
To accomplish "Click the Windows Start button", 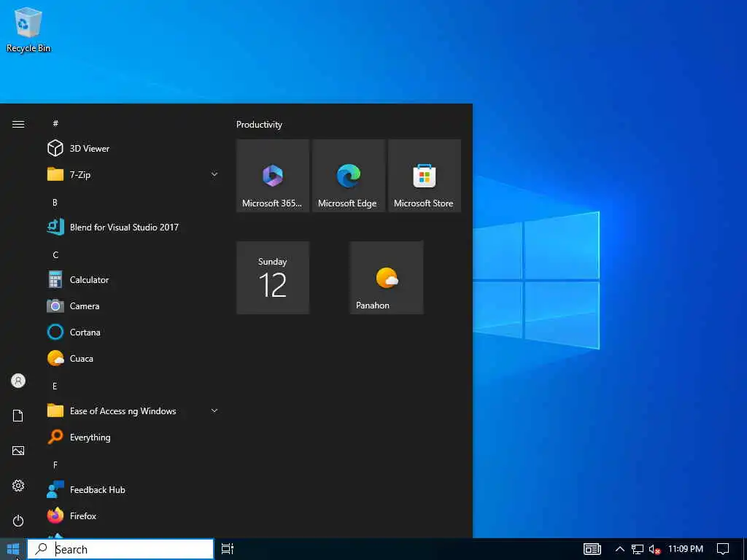I will click(13, 549).
